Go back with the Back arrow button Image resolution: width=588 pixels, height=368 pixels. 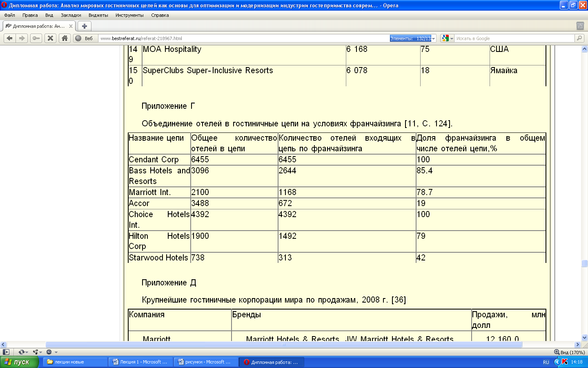point(10,38)
